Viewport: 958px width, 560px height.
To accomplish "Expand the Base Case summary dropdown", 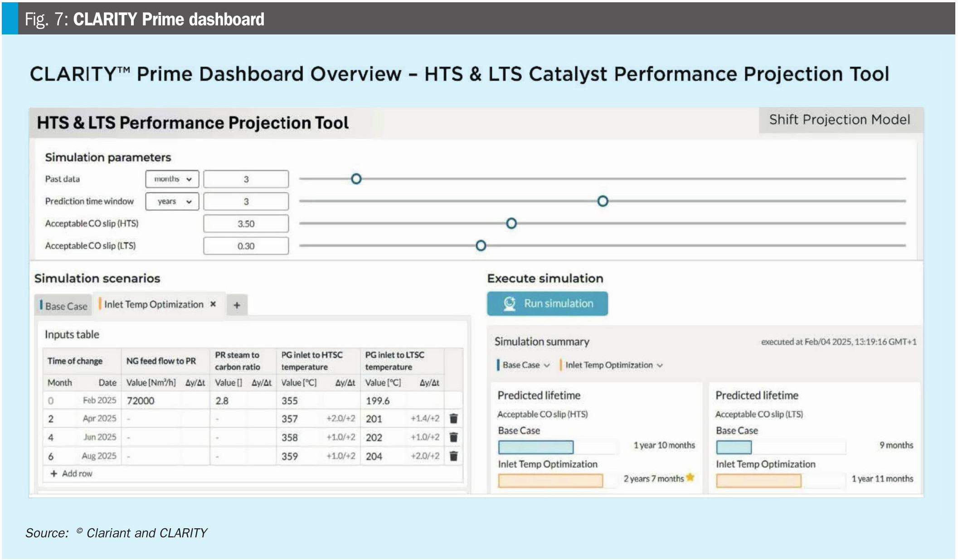I will [547, 365].
